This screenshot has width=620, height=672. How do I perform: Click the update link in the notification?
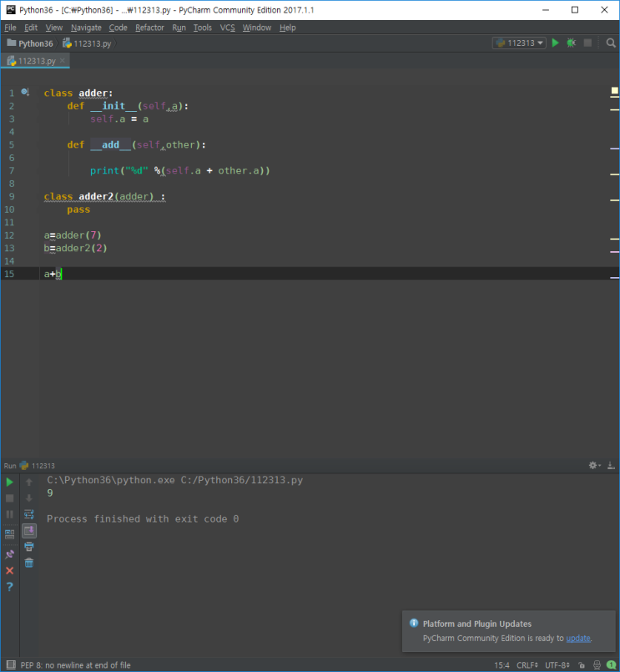(578, 639)
